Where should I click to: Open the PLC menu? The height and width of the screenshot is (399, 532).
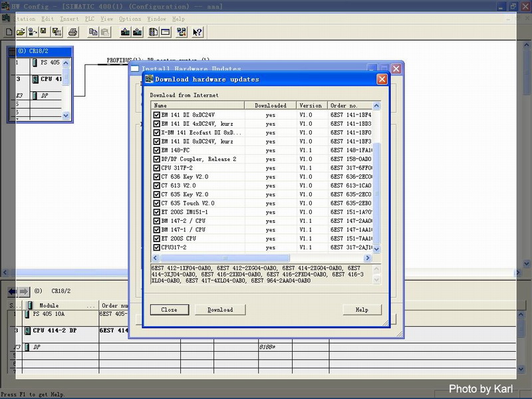coord(90,19)
